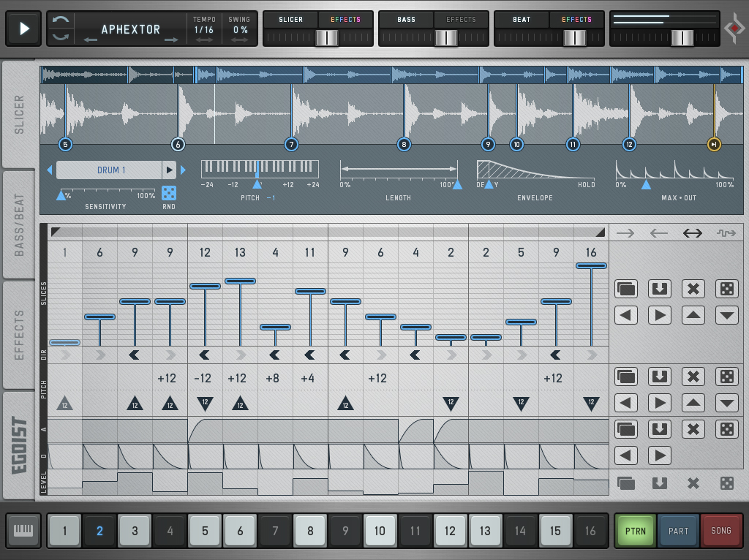This screenshot has height=560, width=749.
Task: Paste data into the pitch row
Action: coord(659,377)
